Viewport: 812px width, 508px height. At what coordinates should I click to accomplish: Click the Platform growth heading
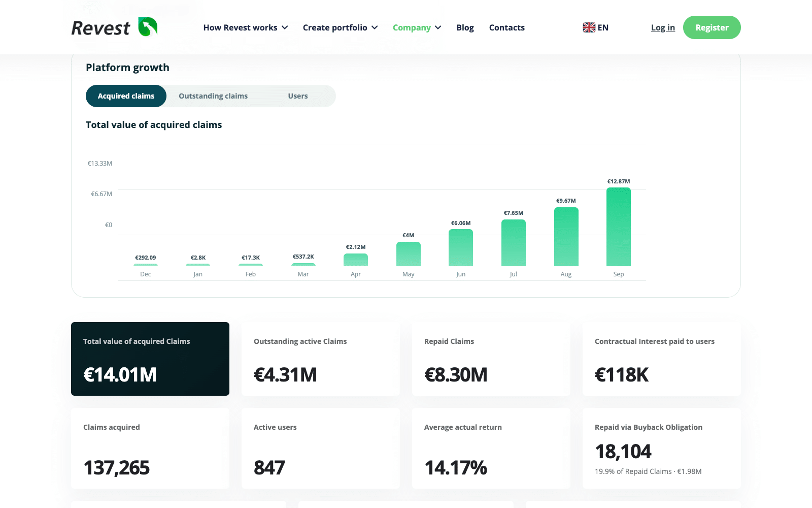click(127, 68)
